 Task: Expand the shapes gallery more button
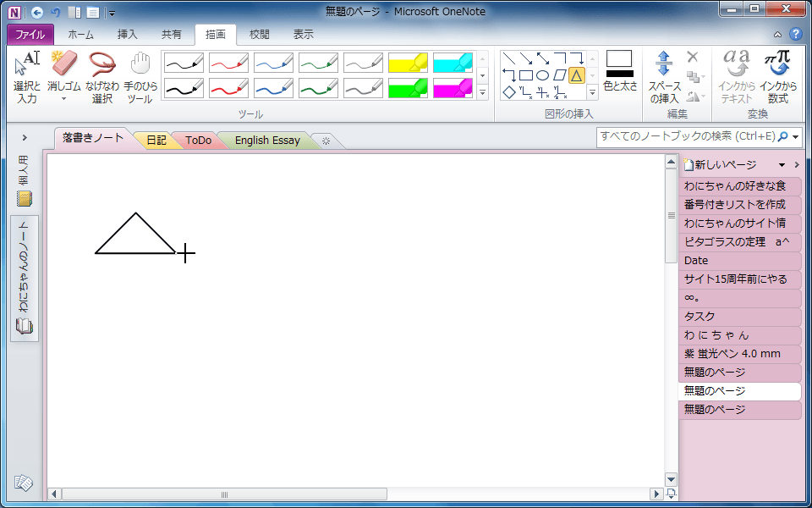point(593,93)
